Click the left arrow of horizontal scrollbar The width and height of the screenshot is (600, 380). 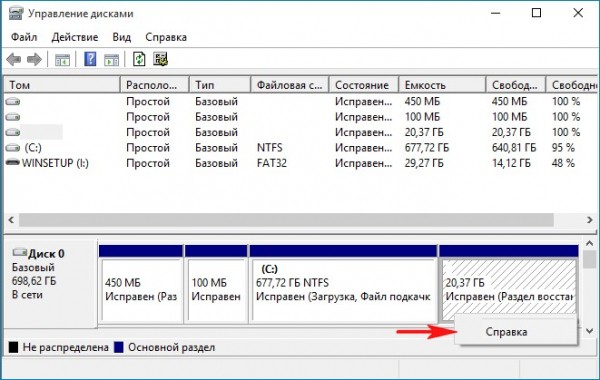coord(11,220)
